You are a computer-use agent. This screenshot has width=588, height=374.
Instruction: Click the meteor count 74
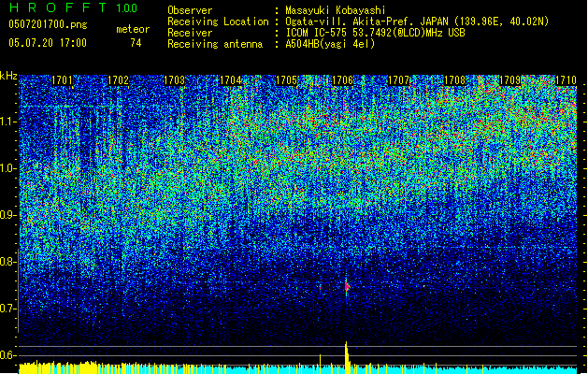(136, 43)
